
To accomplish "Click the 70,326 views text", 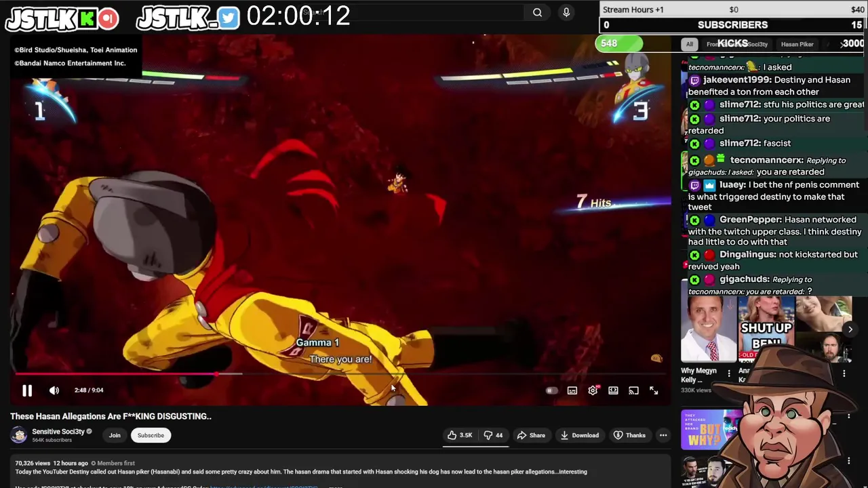I will coord(33,463).
